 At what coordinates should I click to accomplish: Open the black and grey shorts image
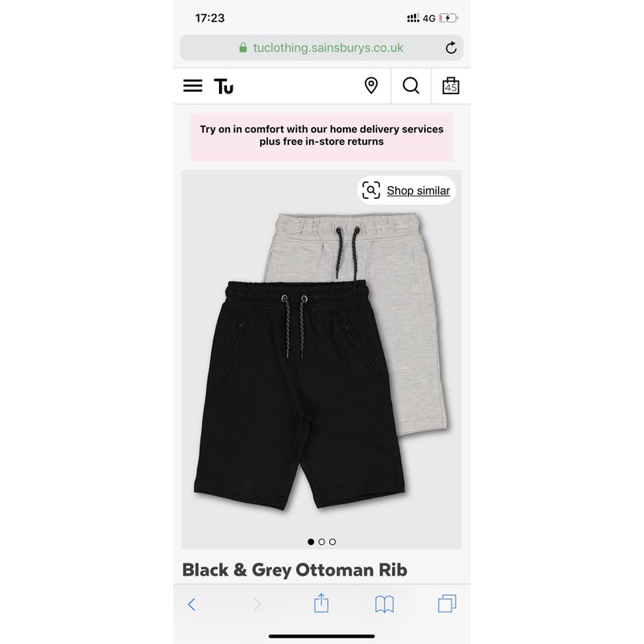pos(321,359)
